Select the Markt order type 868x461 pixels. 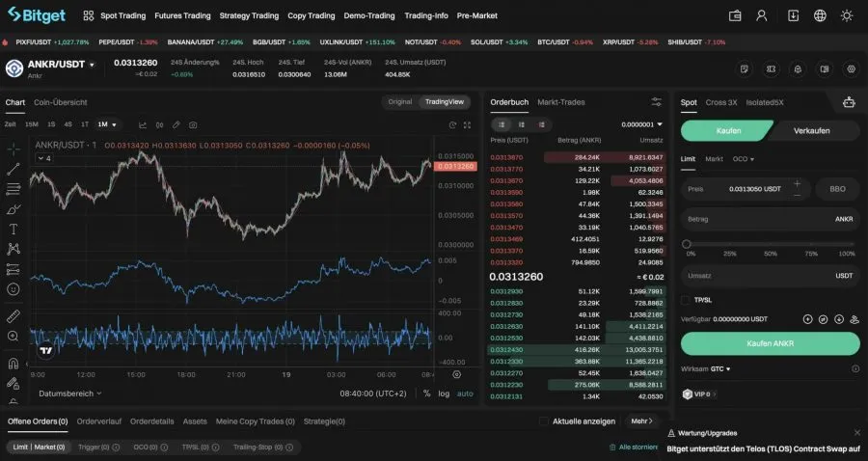point(714,159)
